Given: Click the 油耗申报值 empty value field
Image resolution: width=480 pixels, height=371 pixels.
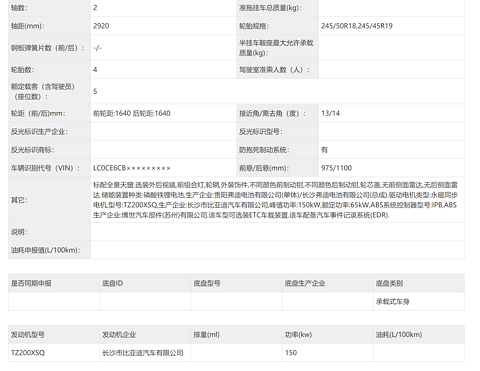Looking at the screenshot, I should click(277, 250).
